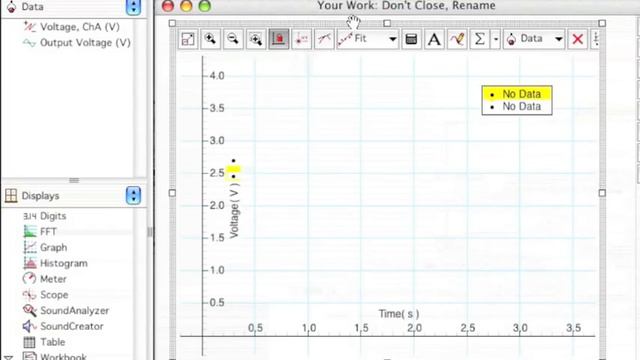Open the Data panel popup stepper
This screenshot has width=640, height=360.
pyautogui.click(x=133, y=7)
